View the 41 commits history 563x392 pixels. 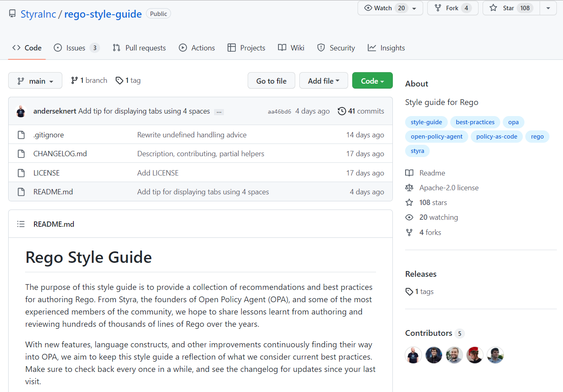tap(361, 111)
